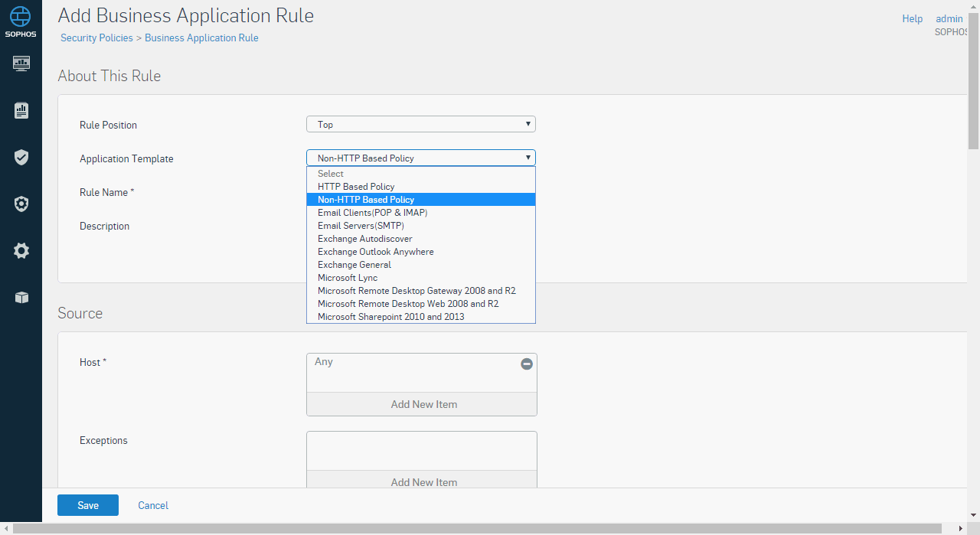Click the Exceptions field label
Image resolution: width=980 pixels, height=535 pixels.
click(x=103, y=440)
